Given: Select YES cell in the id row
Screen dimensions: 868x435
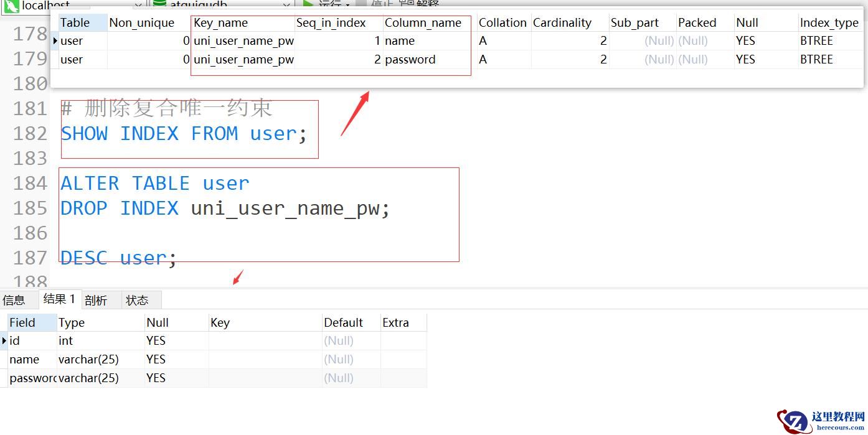Looking at the screenshot, I should click(177, 340).
